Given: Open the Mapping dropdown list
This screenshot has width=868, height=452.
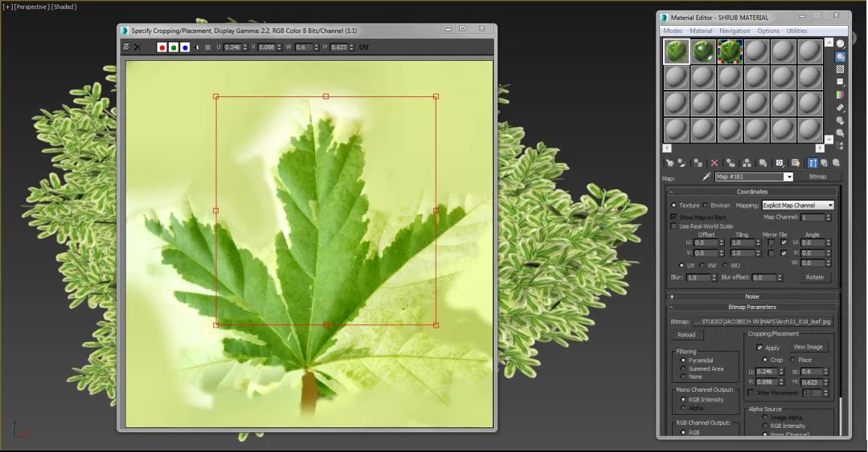Looking at the screenshot, I should point(830,206).
